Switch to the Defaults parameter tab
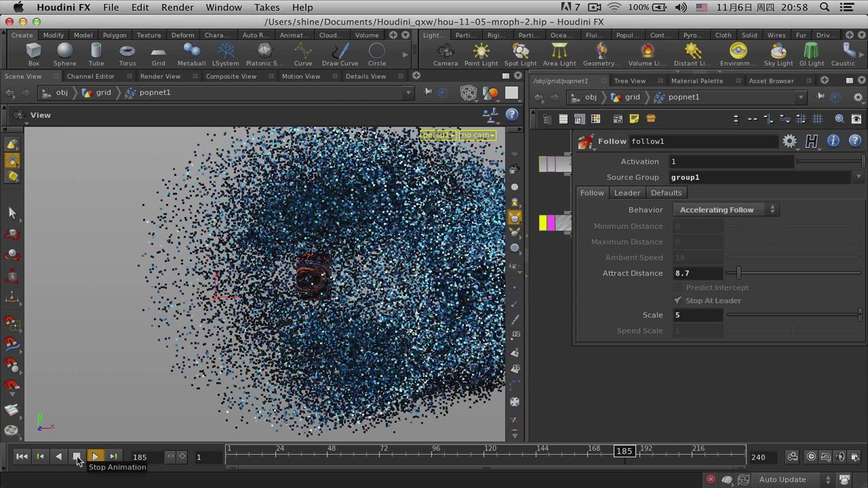The height and width of the screenshot is (488, 868). pos(666,193)
